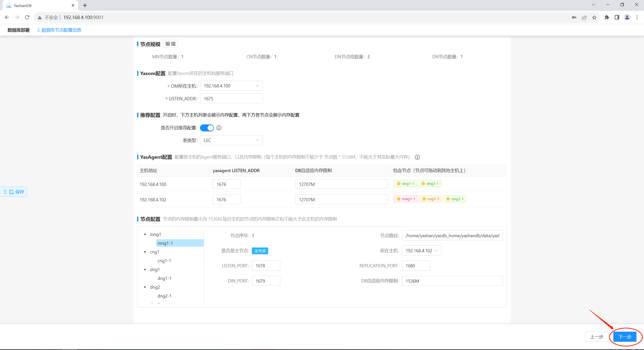Collapse the cng1 tree group

coord(145,252)
